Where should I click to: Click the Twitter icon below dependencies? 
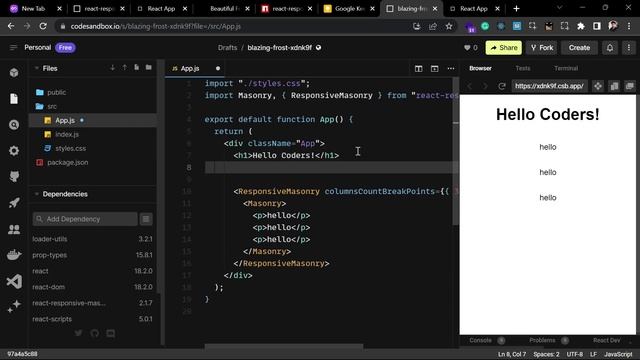(78, 333)
